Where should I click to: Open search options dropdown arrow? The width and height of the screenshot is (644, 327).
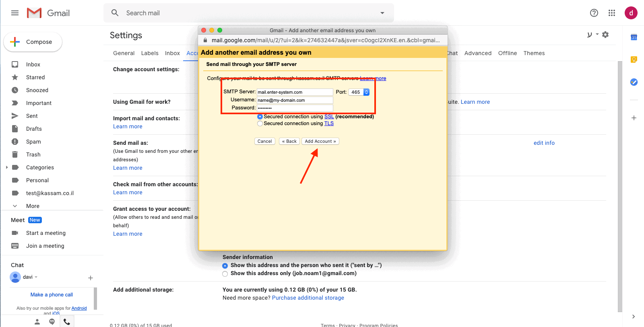tap(382, 13)
